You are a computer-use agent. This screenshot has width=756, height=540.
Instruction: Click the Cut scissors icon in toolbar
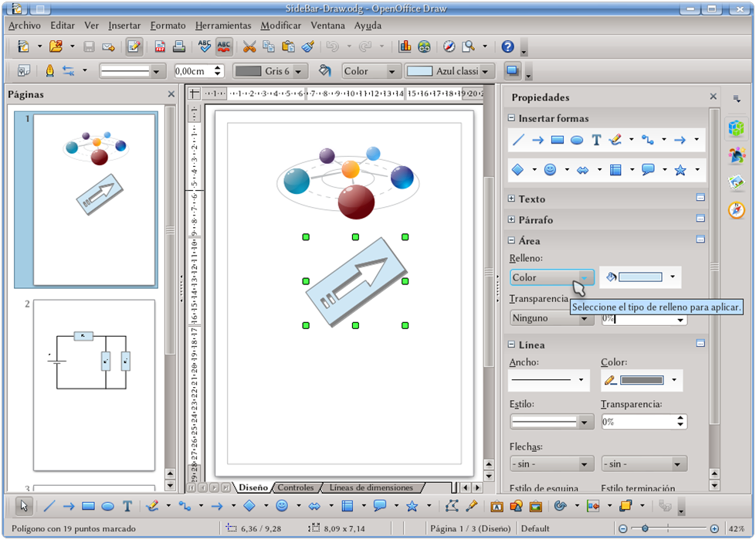pos(249,46)
